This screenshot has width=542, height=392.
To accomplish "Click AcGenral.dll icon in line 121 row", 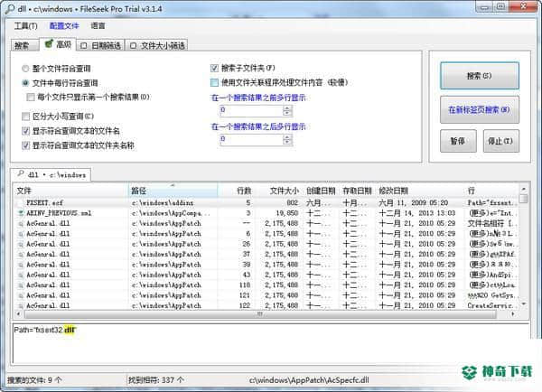I will point(21,295).
